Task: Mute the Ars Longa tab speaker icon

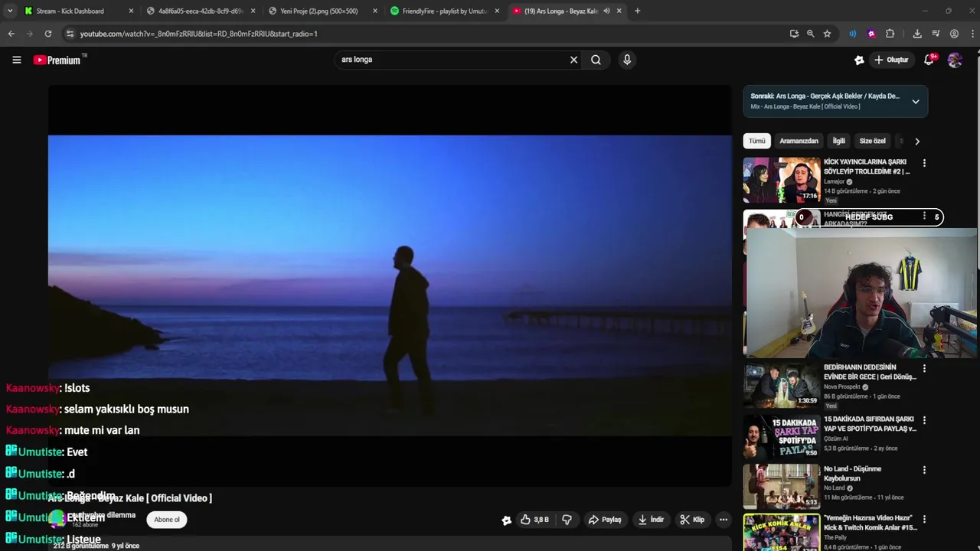Action: 606,11
